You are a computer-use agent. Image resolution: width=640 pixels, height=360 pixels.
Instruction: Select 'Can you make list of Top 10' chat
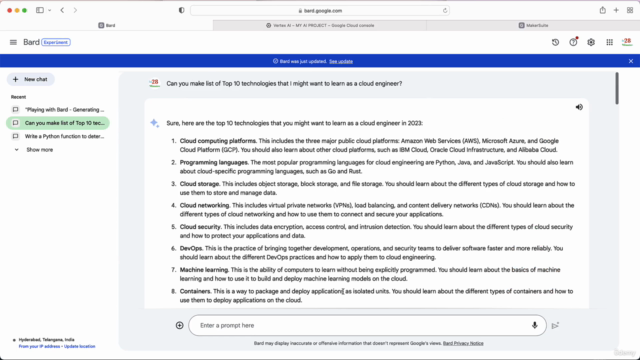(58, 123)
